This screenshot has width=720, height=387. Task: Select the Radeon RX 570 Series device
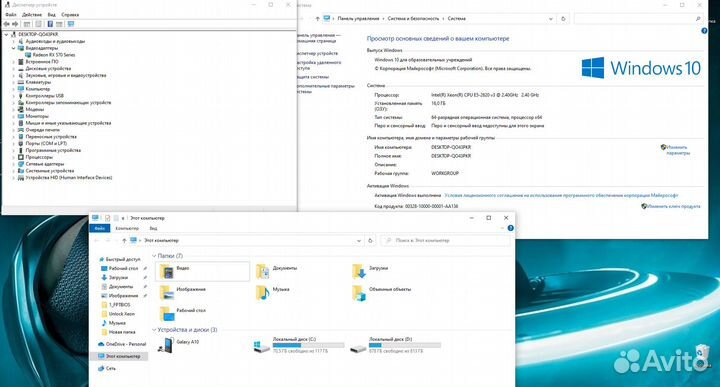pos(54,55)
